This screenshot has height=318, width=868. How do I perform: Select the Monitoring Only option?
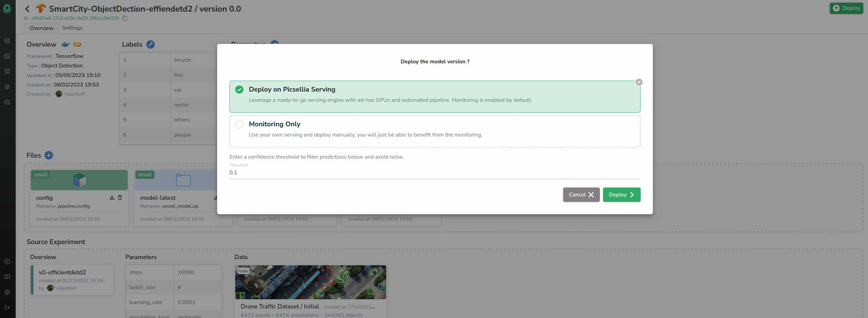point(435,131)
